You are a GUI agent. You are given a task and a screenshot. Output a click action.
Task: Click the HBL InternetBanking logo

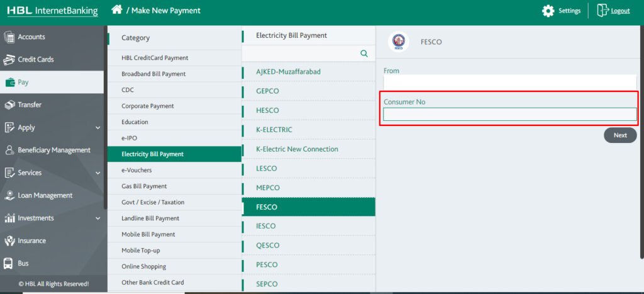point(53,11)
